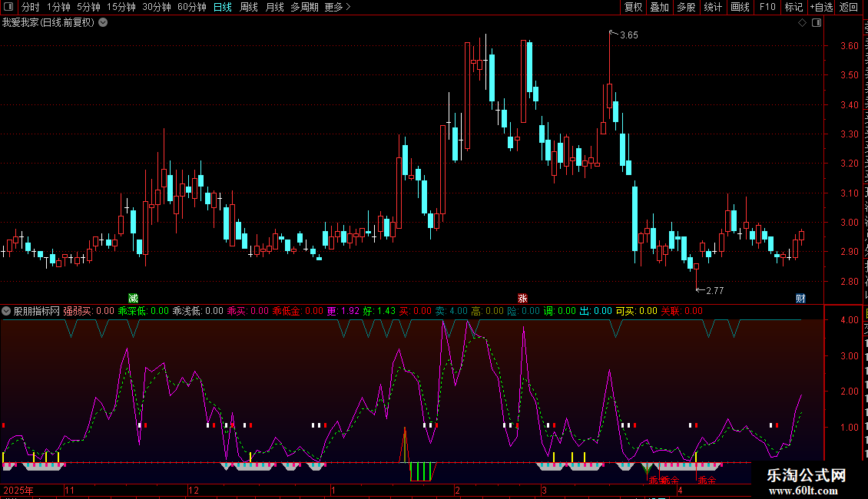
Task: Click the 返回 back button
Action: pyautogui.click(x=849, y=7)
